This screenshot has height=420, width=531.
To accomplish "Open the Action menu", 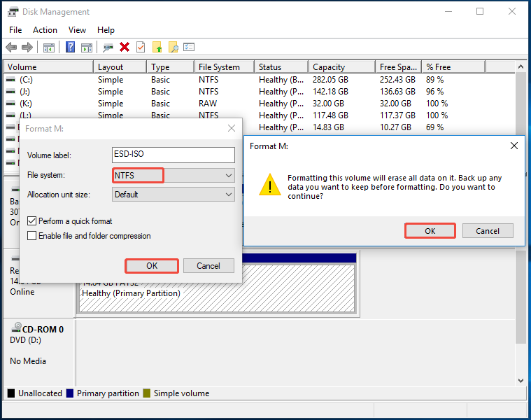I will tap(45, 30).
